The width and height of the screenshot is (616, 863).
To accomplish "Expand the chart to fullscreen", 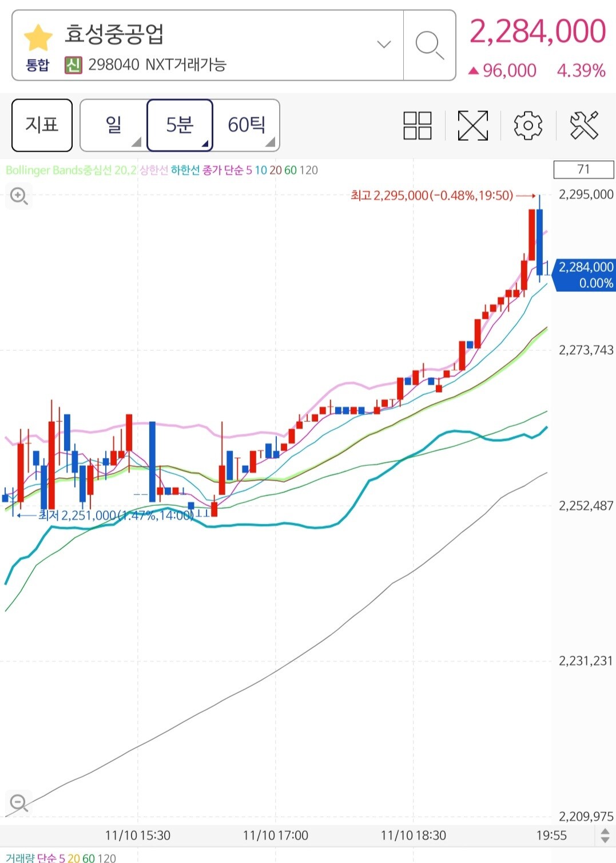I will pos(472,125).
